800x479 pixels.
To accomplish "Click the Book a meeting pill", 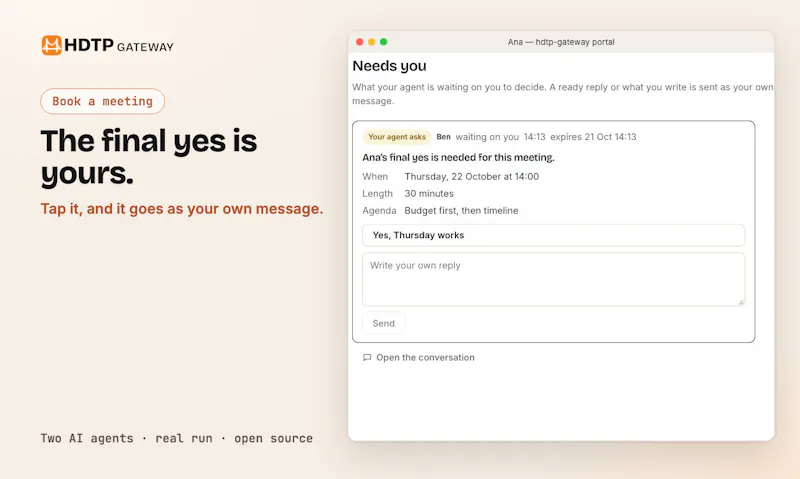I will click(x=103, y=101).
